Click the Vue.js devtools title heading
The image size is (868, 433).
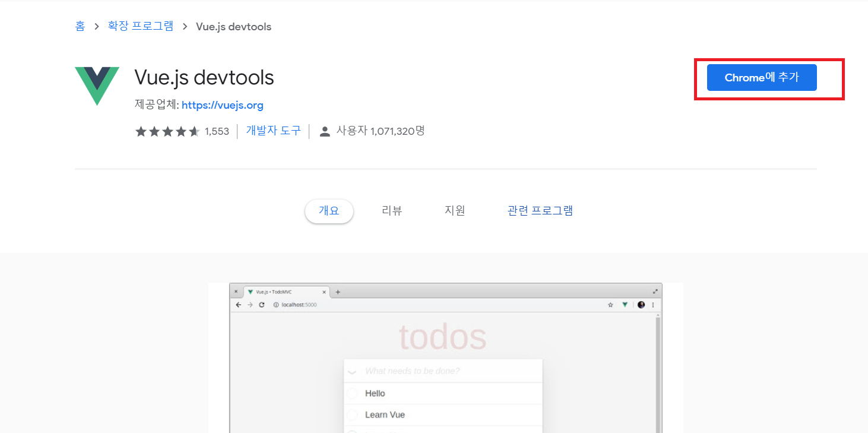[x=204, y=78]
